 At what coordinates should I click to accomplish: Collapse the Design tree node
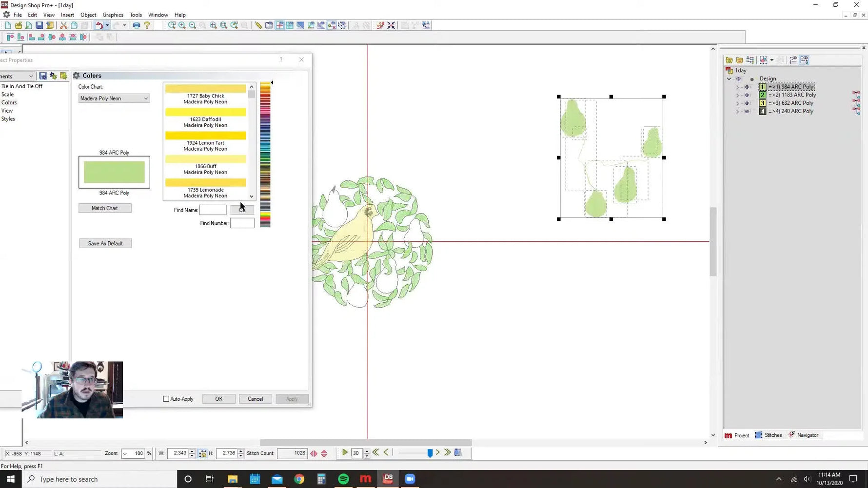729,78
